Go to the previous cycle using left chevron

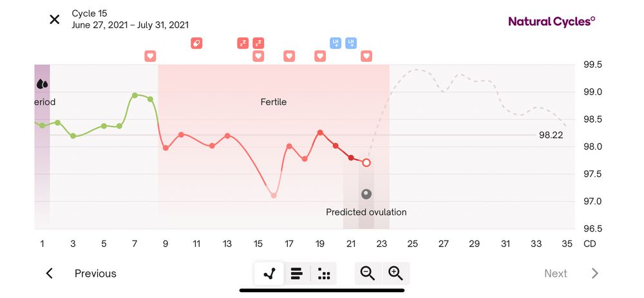(x=50, y=273)
